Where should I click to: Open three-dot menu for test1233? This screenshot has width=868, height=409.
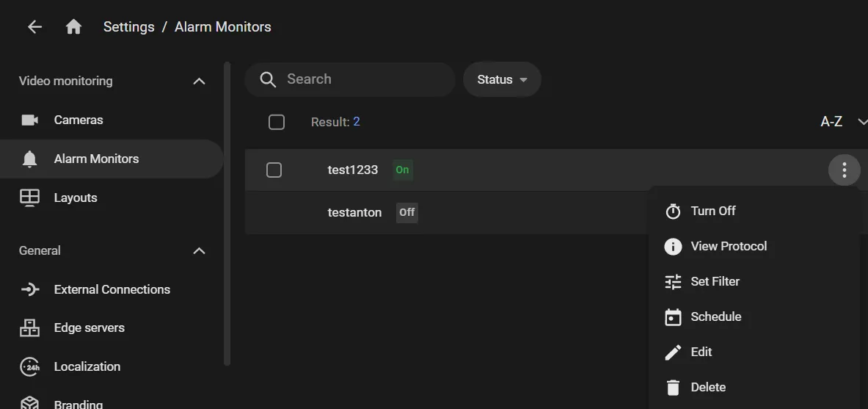pyautogui.click(x=845, y=170)
